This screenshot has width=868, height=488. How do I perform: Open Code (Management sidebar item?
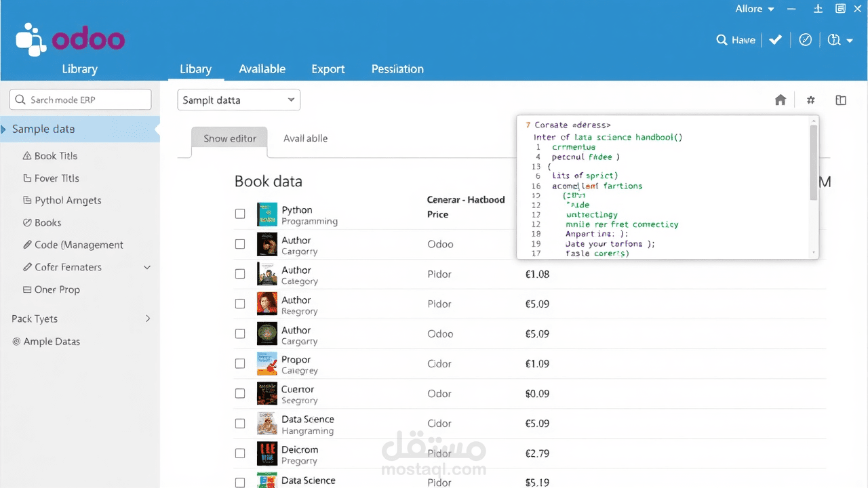pos(79,245)
